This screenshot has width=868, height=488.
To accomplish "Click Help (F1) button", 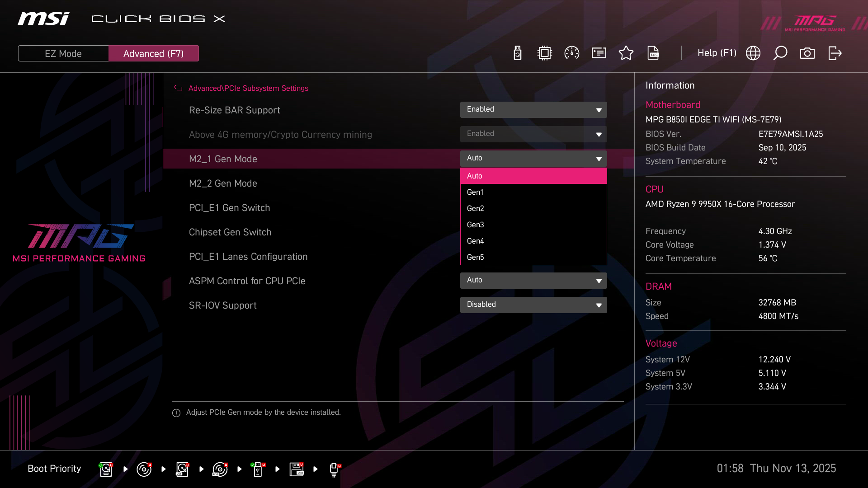I will 717,53.
